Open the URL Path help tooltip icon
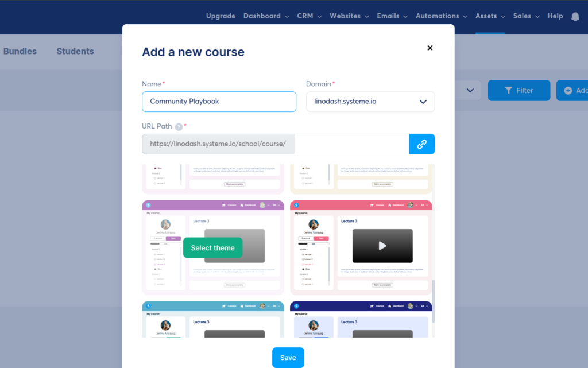 178,126
